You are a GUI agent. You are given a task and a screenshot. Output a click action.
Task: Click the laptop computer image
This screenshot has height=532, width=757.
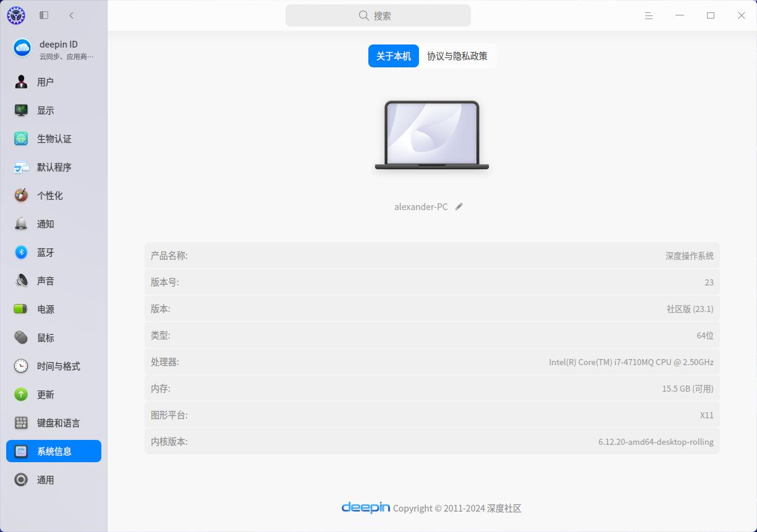pos(432,135)
